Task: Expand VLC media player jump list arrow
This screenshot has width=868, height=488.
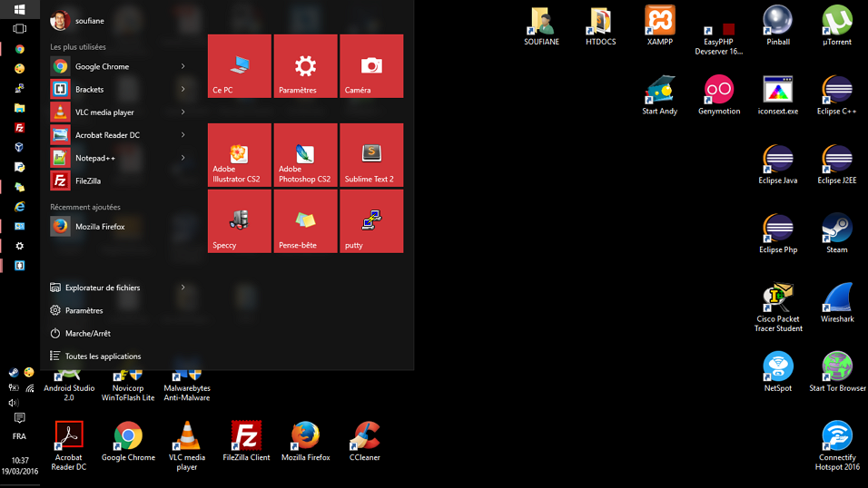Action: coord(182,112)
